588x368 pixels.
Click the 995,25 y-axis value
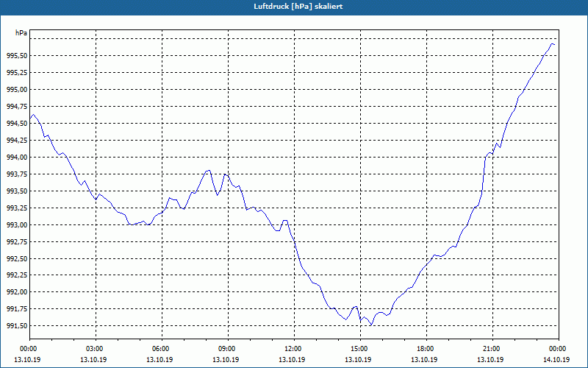coord(17,72)
